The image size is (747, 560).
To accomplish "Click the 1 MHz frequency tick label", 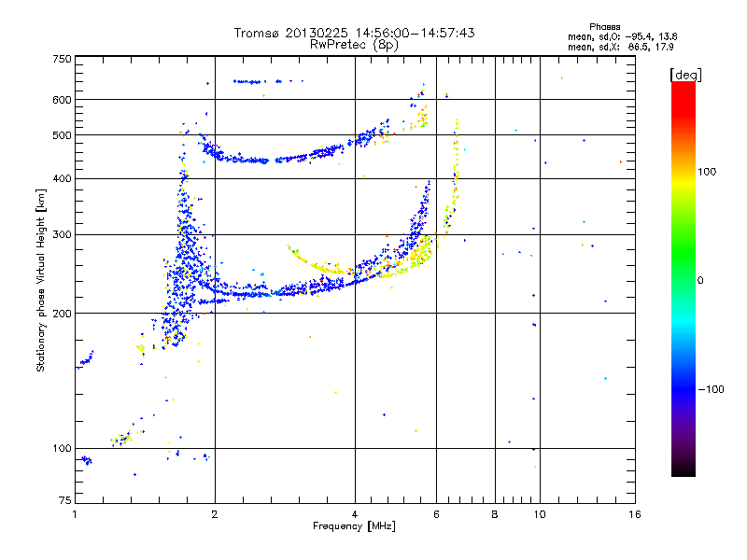I will point(75,514).
